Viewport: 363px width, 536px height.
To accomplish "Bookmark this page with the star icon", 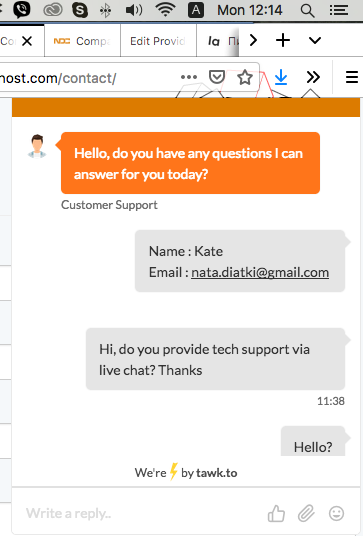I will tap(245, 77).
